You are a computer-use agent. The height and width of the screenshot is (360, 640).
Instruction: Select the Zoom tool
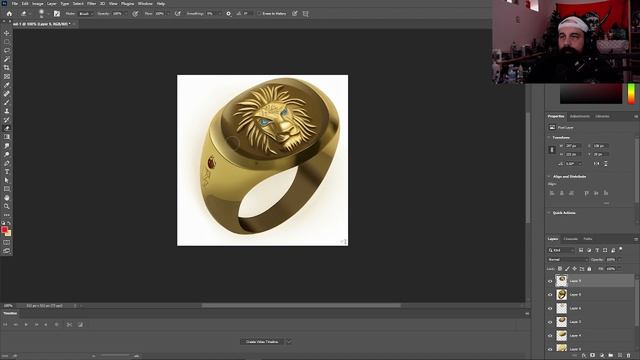pos(7,206)
